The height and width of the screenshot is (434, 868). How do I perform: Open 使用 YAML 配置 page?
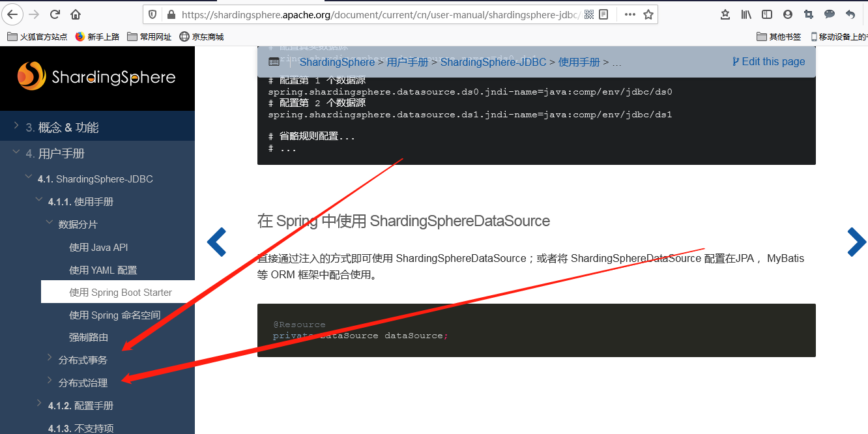[x=103, y=270]
